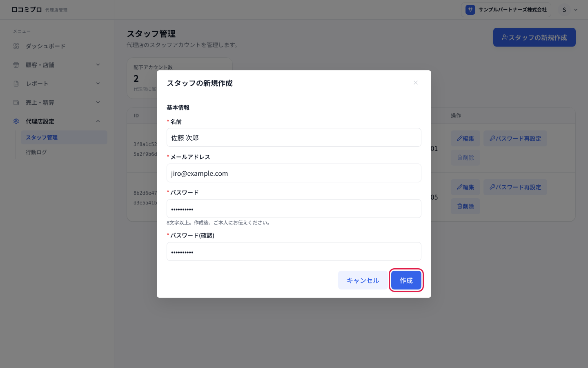Expand the 顧客・店舗 menu chevron
Viewport: 588px width, 368px height.
98,65
